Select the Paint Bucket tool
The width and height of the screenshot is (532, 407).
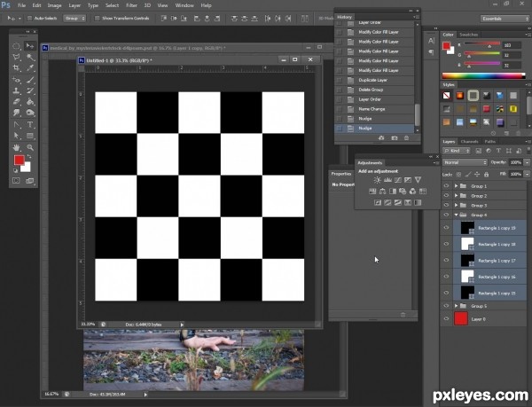pos(30,101)
